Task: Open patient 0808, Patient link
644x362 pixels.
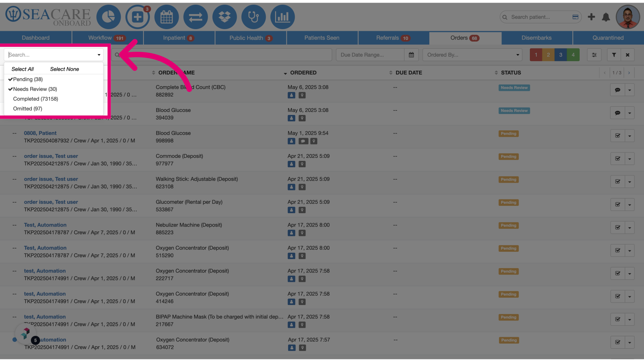Action: point(40,133)
